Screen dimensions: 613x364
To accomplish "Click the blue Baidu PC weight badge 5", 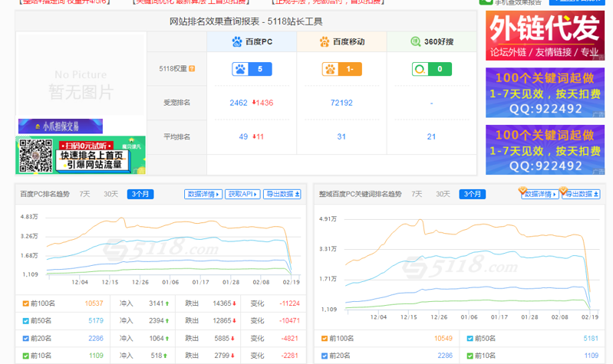I will [x=252, y=69].
